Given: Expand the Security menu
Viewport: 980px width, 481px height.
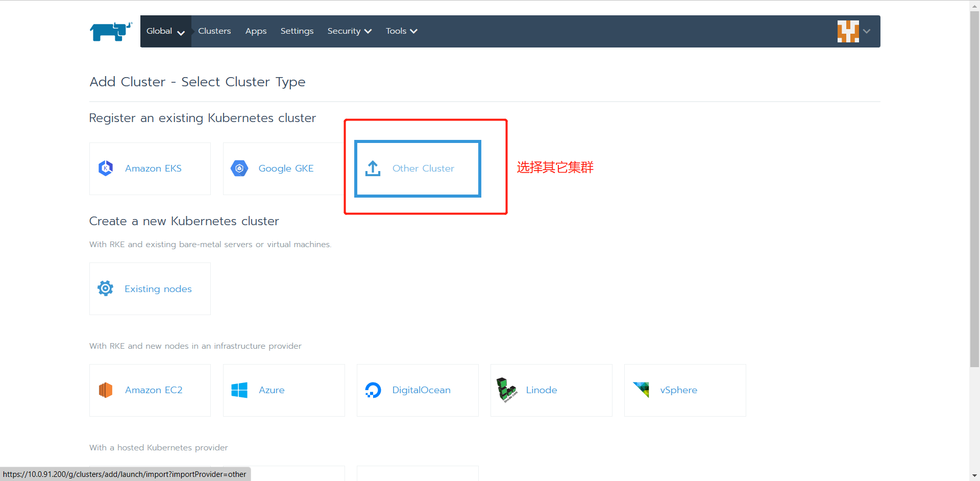Looking at the screenshot, I should coord(349,31).
